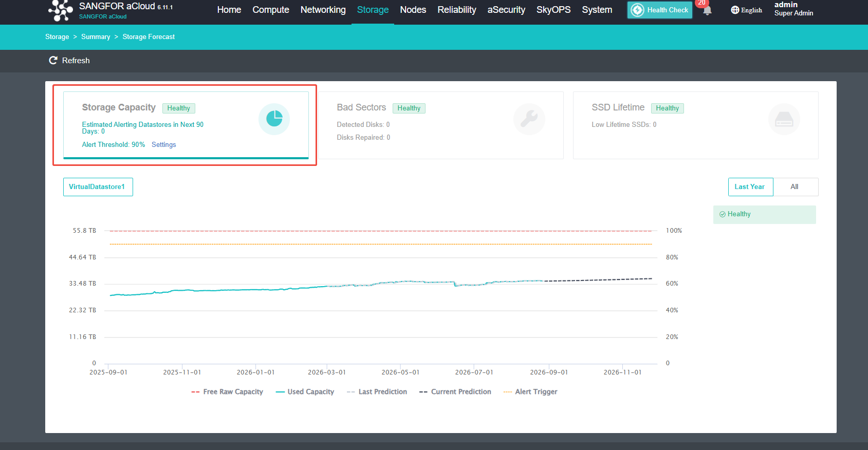Open the admin Super Admin user menu

[793, 9]
